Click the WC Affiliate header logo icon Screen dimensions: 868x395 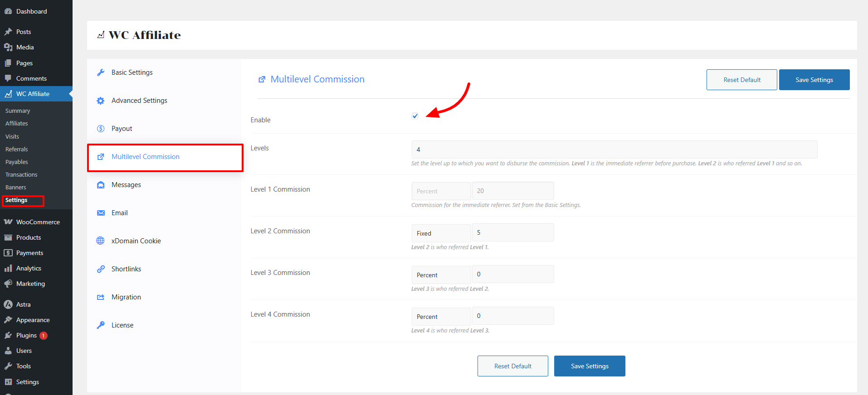101,35
